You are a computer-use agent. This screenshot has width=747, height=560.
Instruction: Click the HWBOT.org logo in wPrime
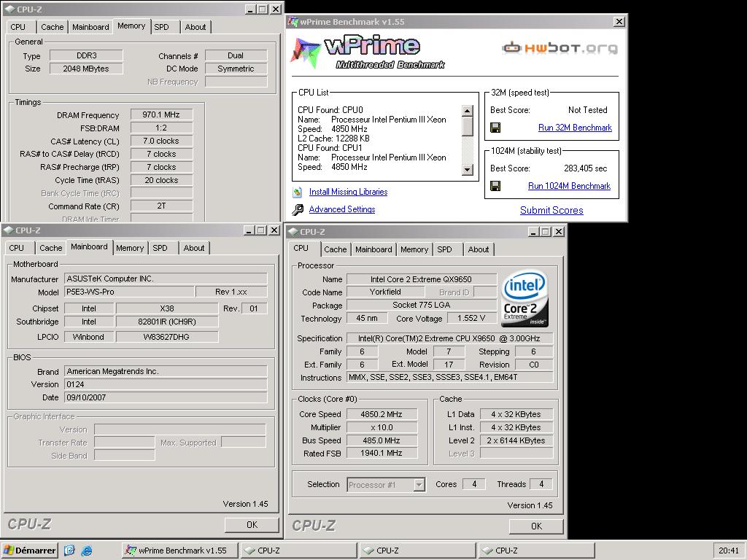tap(560, 47)
